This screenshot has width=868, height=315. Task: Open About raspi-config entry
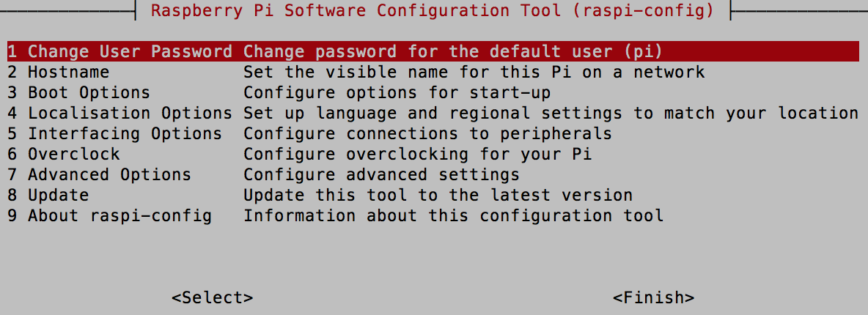click(x=433, y=215)
